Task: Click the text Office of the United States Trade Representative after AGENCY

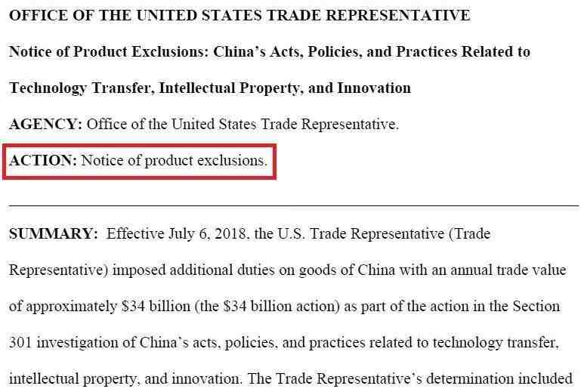Action: pyautogui.click(x=243, y=124)
